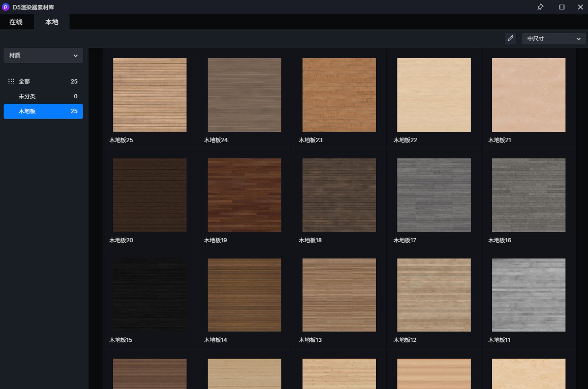Image resolution: width=588 pixels, height=389 pixels.
Task: Click the 木地板25 name label
Action: [121, 140]
